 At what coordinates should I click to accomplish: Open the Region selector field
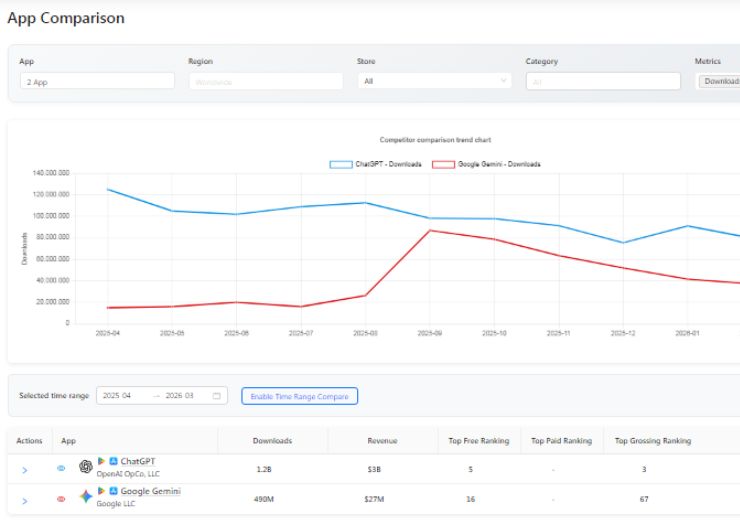click(x=266, y=82)
